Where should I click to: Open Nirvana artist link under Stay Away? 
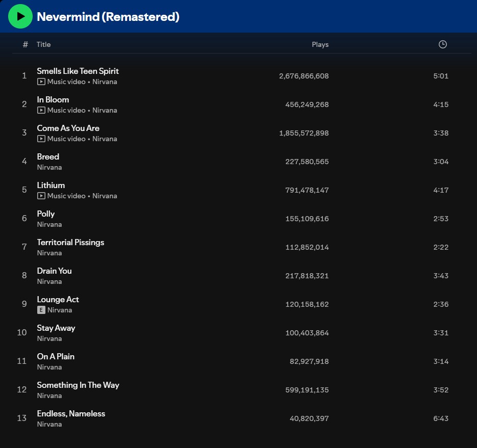(x=49, y=339)
